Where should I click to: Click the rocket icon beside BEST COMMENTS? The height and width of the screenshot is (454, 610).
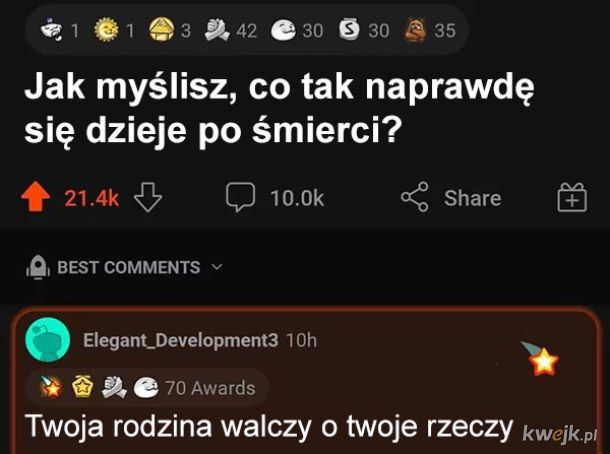(38, 267)
